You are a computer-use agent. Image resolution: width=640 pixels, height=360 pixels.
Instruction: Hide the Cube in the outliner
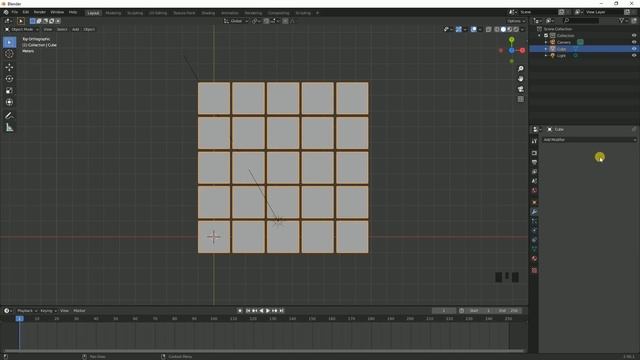click(x=634, y=49)
